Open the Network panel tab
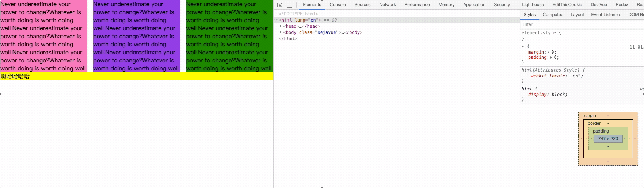644x188 pixels. point(387,5)
